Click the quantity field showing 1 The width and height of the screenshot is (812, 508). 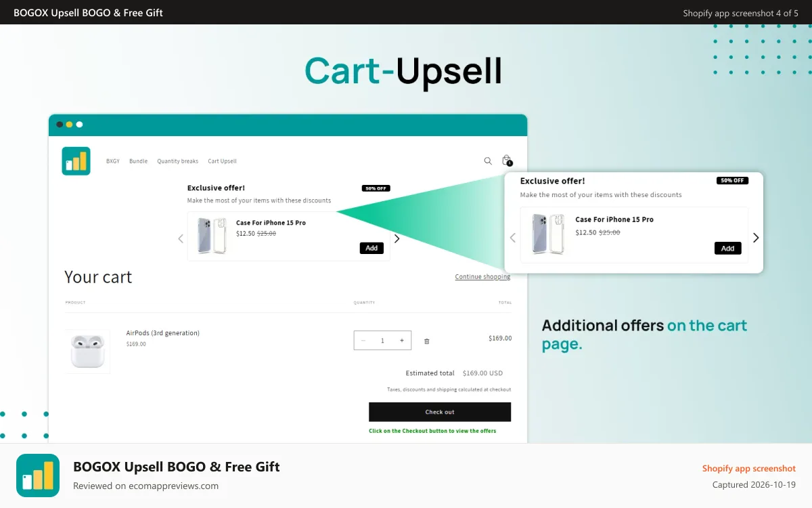tap(382, 341)
